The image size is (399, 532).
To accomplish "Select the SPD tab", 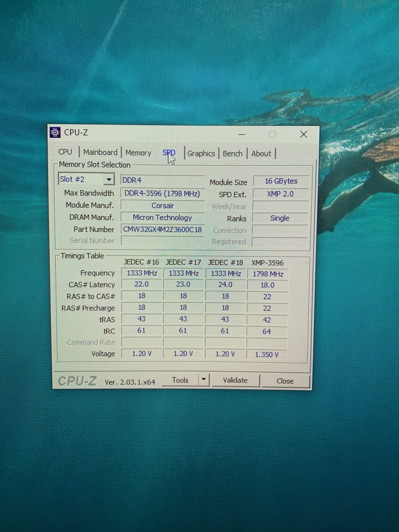I will click(169, 153).
